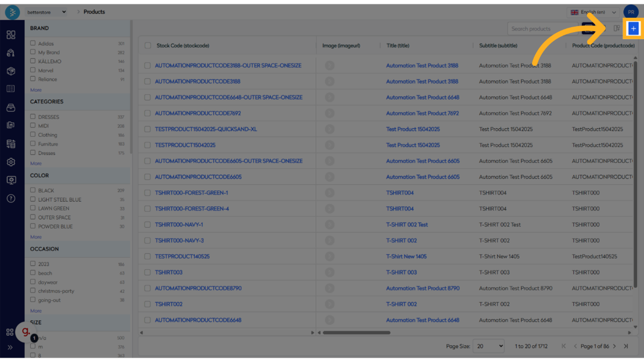Image resolution: width=644 pixels, height=362 pixels.
Task: Open the help question mark icon
Action: pos(11,198)
